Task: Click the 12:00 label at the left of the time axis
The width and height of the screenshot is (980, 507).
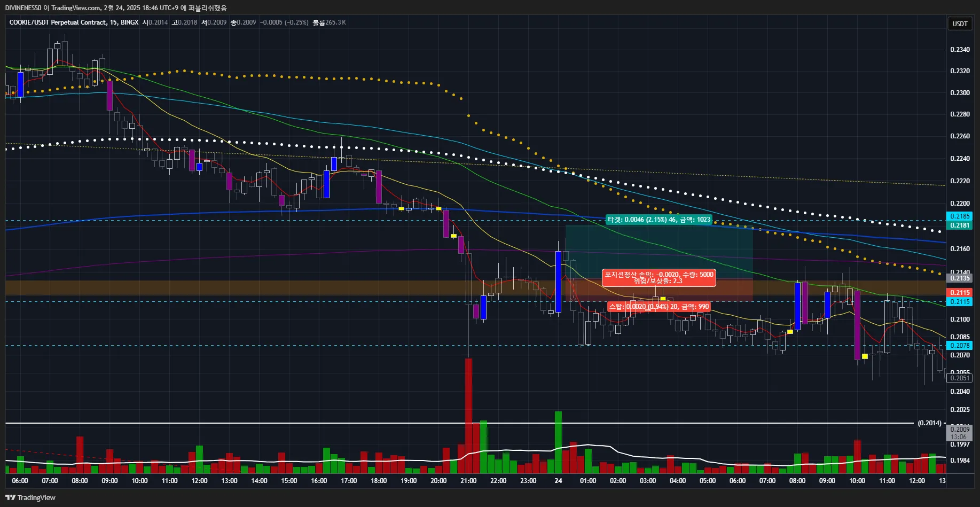Action: 200,481
